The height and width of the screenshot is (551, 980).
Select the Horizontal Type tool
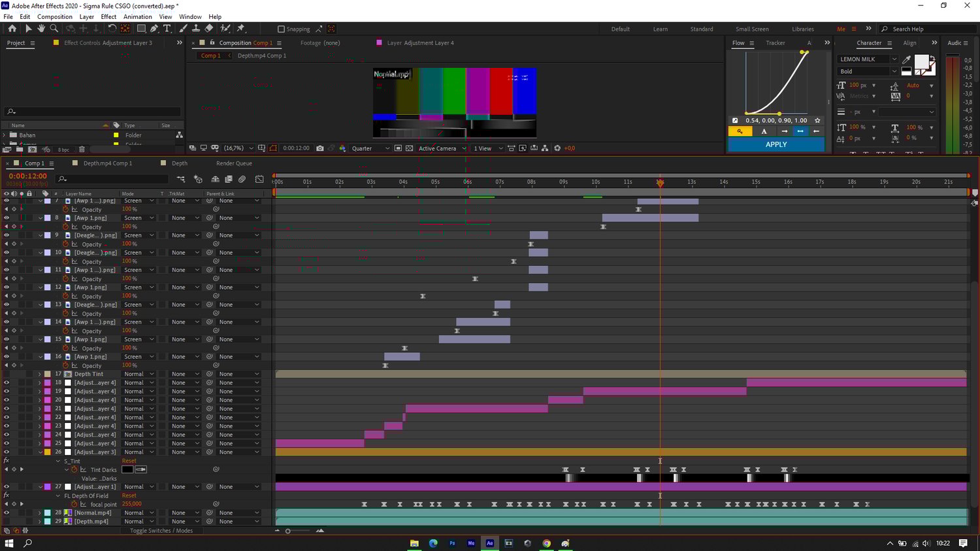tap(167, 29)
